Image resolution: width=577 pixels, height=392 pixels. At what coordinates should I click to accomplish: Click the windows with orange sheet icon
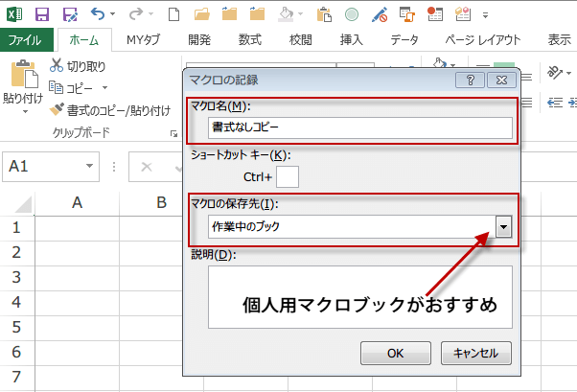pyautogui.click(x=407, y=14)
